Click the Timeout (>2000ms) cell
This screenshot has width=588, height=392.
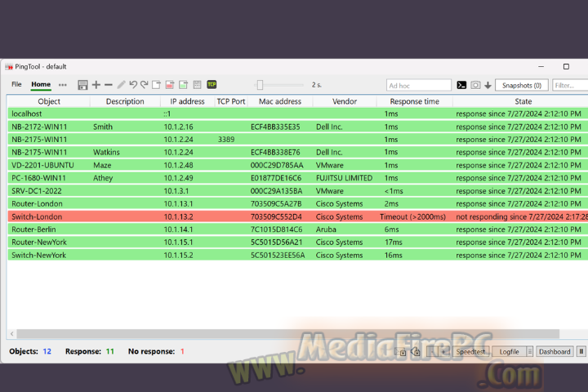pos(412,216)
